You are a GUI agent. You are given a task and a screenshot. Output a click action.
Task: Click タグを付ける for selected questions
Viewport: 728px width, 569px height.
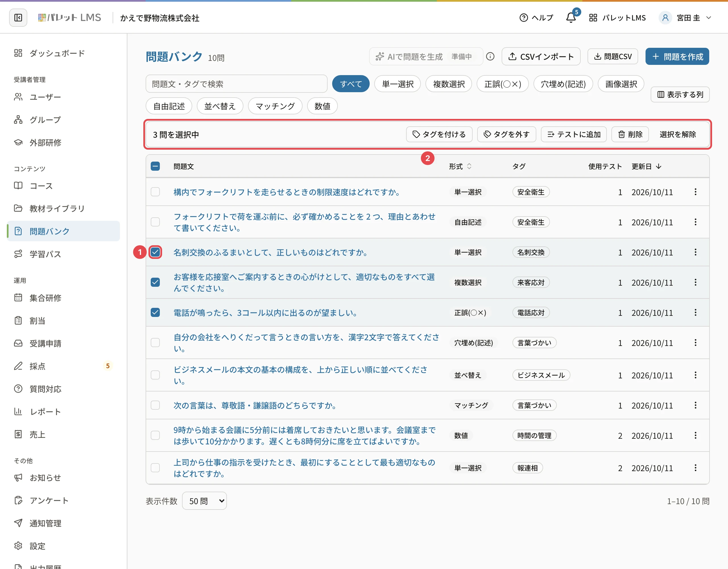439,134
